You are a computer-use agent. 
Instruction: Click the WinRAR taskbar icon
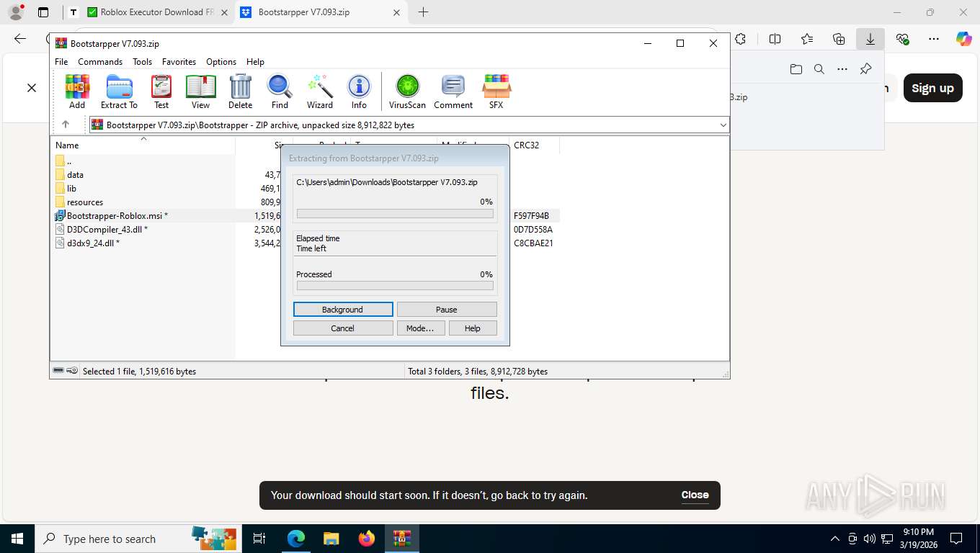[401, 539]
